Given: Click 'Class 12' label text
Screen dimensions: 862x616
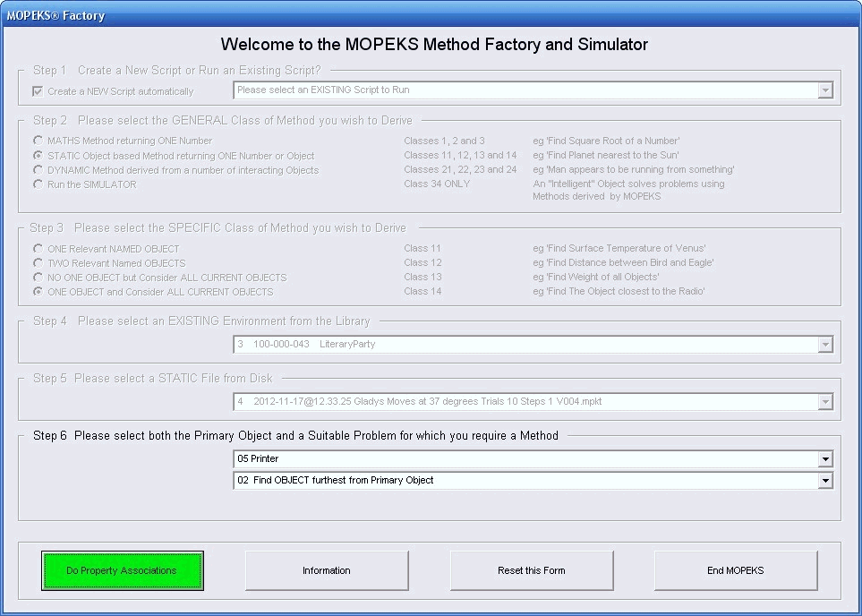Looking at the screenshot, I should [422, 262].
